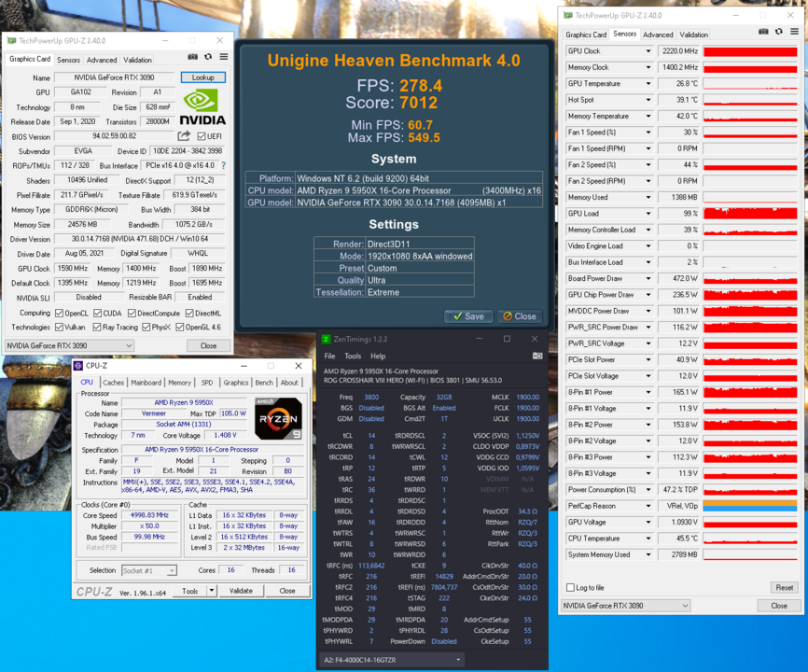Click the Reset button in GPU-Z Sensors
Viewport: 808px width, 672px height.
[x=785, y=587]
